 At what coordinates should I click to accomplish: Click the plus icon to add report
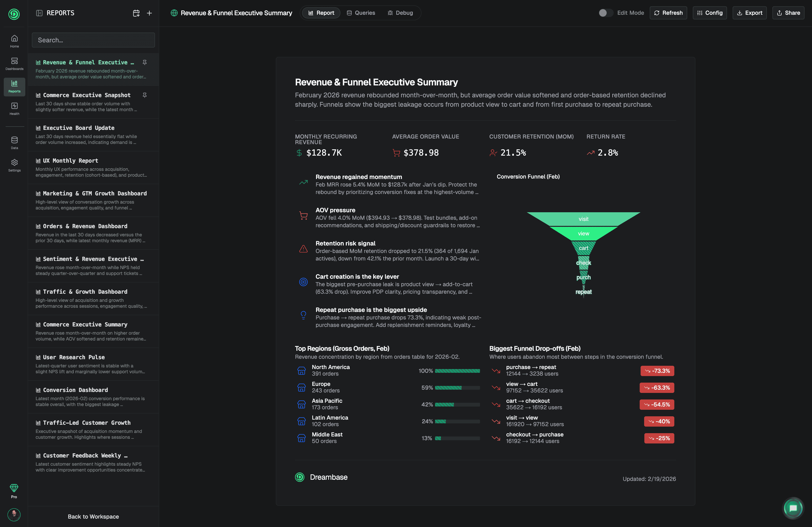tap(149, 13)
